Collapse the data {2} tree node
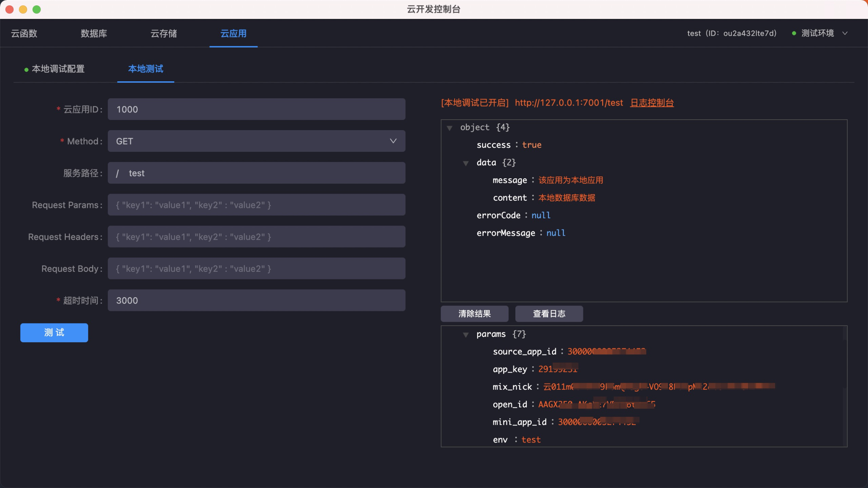 466,163
